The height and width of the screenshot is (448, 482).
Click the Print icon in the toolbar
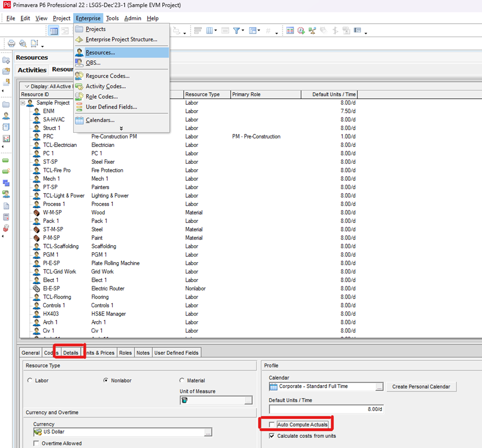(x=11, y=44)
